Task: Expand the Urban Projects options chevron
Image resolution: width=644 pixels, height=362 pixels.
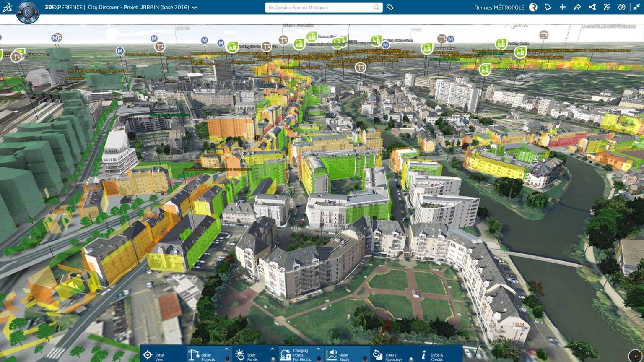Action: (226, 349)
